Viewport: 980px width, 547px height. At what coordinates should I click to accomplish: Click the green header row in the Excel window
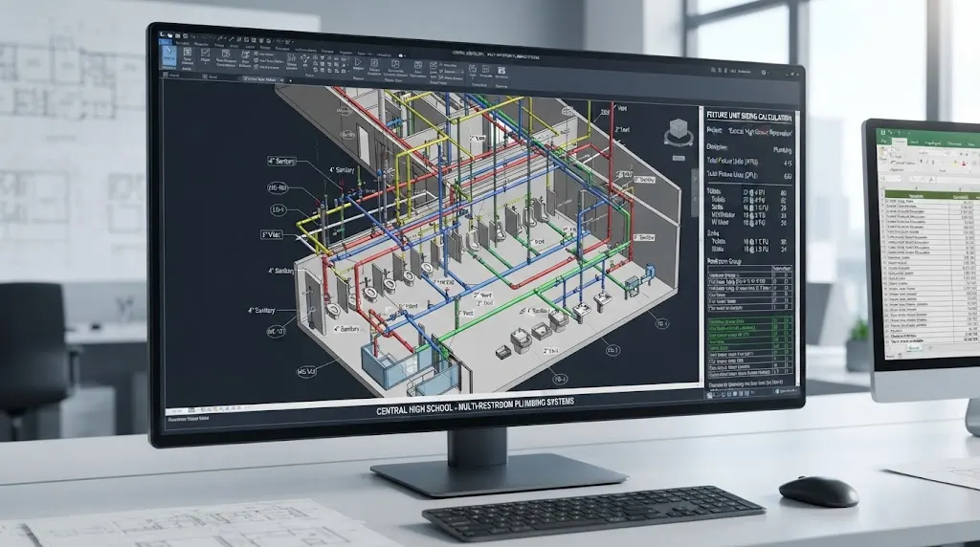(930, 195)
